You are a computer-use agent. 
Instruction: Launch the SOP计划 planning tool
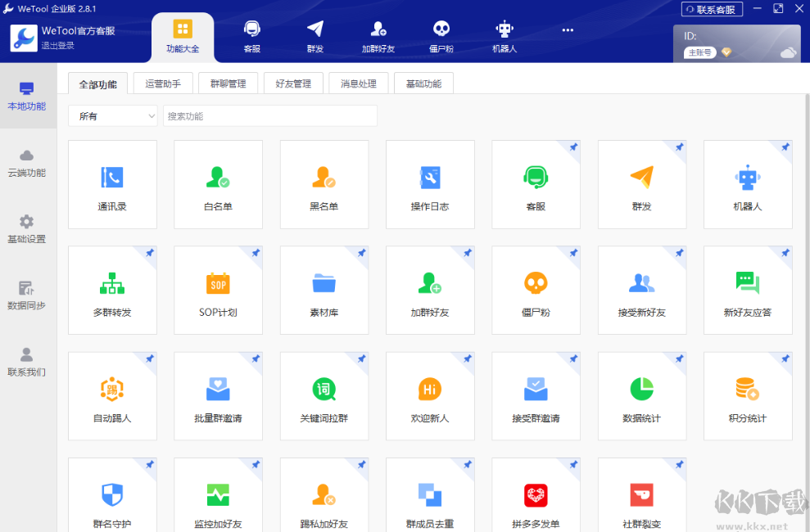(218, 290)
